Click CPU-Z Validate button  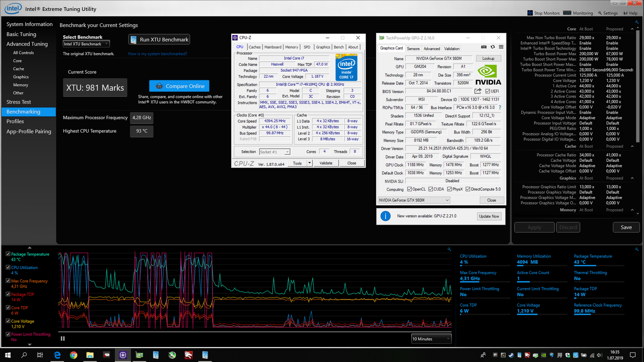pos(326,163)
